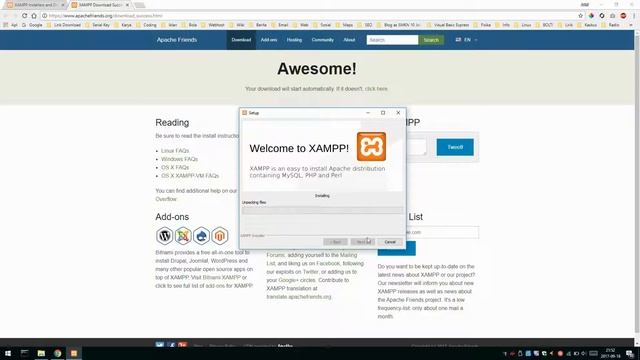Open the Link Download bookmark folder

click(64, 25)
